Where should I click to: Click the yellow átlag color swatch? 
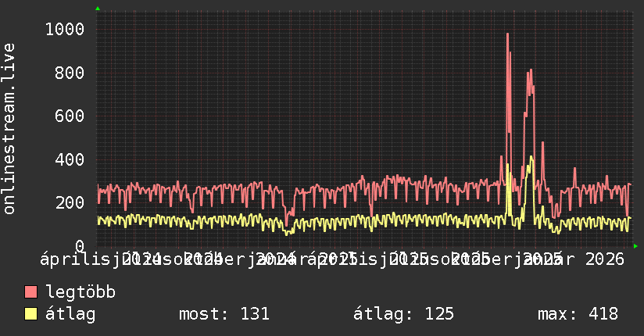[30, 313]
